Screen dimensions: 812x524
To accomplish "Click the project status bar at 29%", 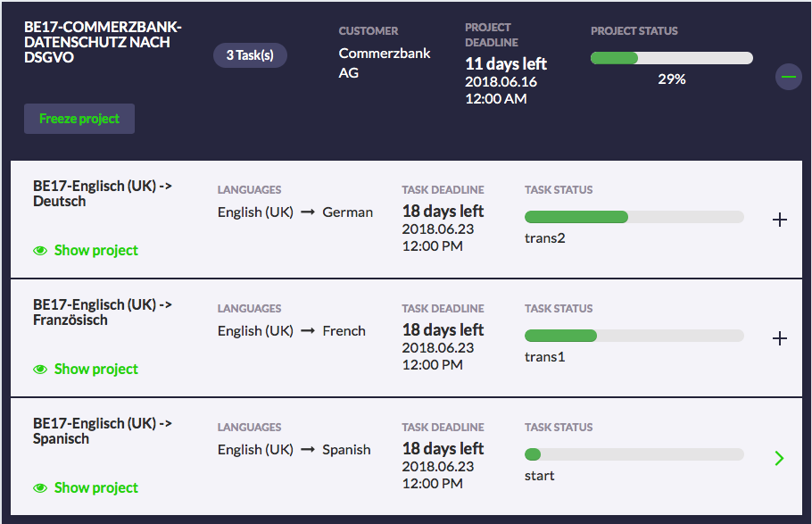I will (671, 58).
